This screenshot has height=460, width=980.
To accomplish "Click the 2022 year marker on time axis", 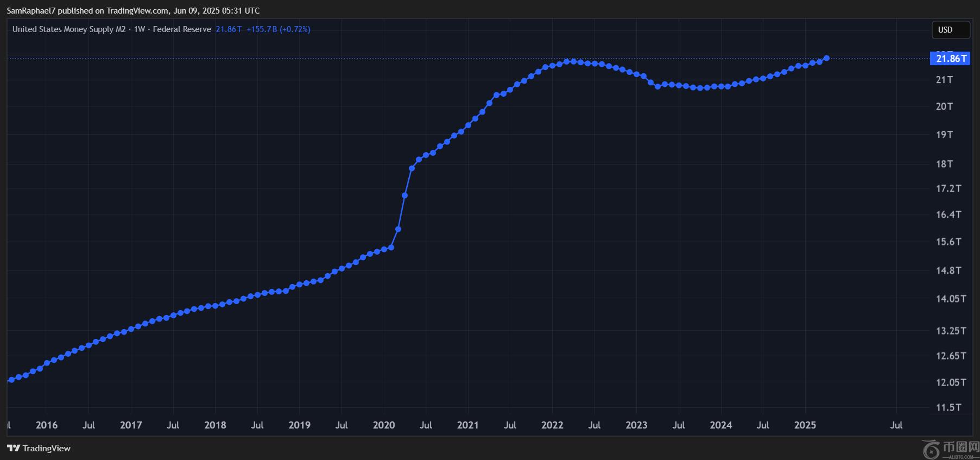I will (552, 425).
